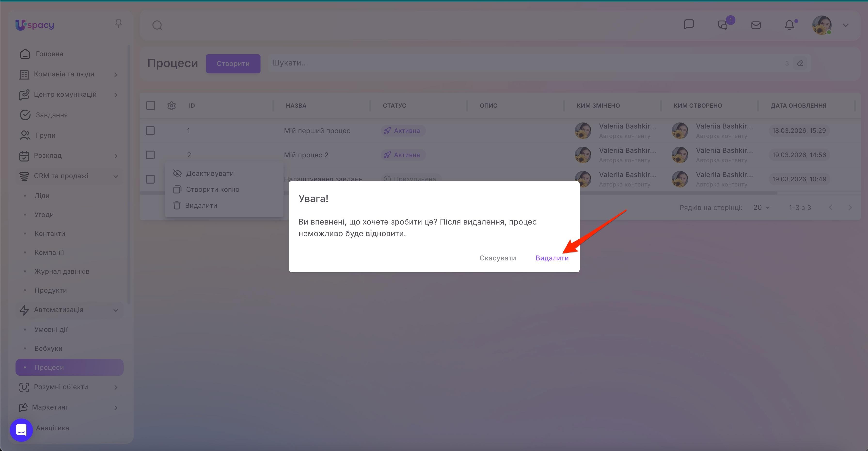Open the Intercom support chat bubble
Image resolution: width=868 pixels, height=451 pixels.
[x=21, y=430]
